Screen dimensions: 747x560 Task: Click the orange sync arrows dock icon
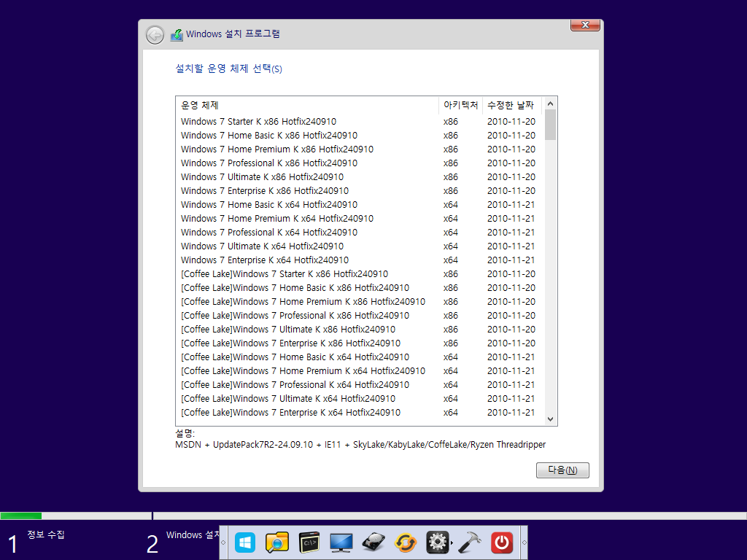click(406, 542)
